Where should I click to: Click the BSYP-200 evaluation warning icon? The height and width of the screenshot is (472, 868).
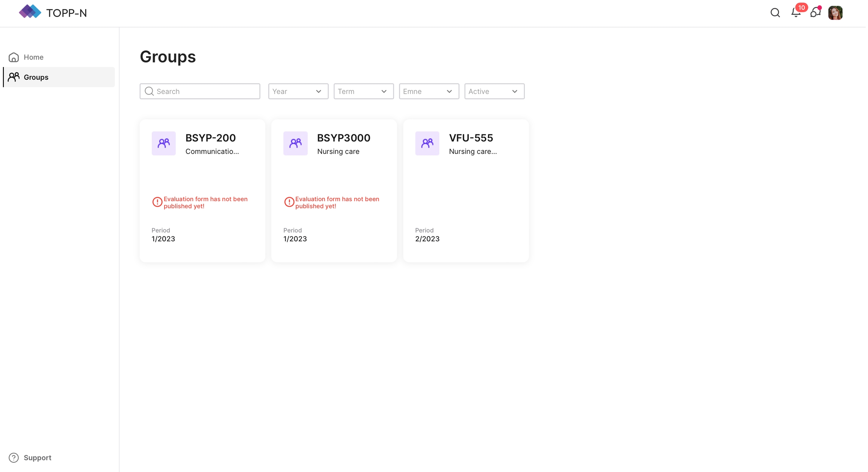[157, 202]
